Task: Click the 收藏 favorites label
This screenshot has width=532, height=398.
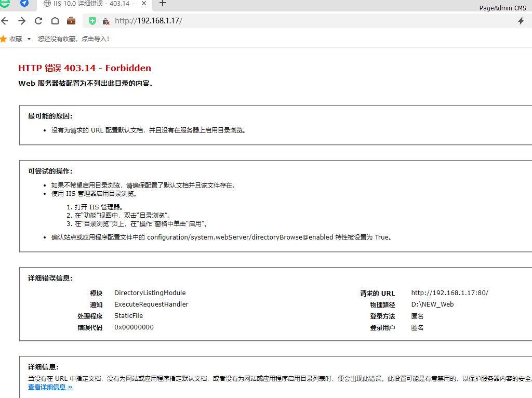Action: 16,39
